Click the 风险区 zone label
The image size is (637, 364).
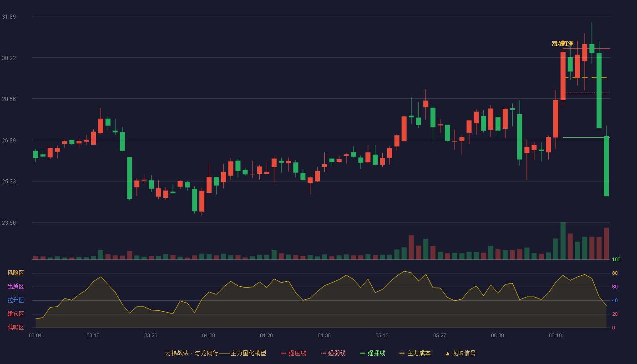pos(15,273)
